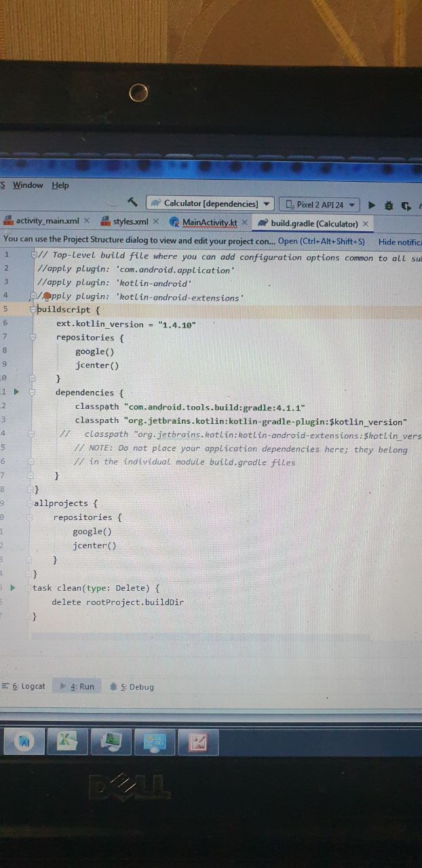Click the run-with-coverage icon after the debug icon
The image size is (422, 868).
[x=406, y=206]
